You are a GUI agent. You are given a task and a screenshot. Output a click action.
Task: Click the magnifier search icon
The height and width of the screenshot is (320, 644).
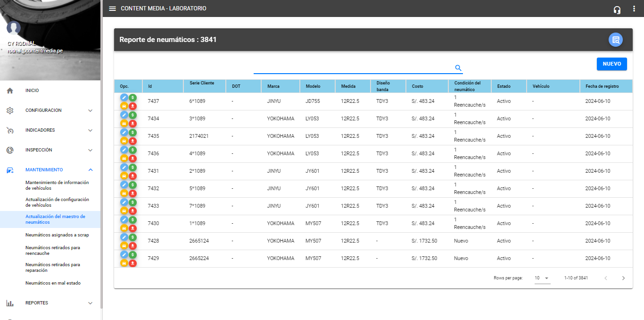[458, 68]
